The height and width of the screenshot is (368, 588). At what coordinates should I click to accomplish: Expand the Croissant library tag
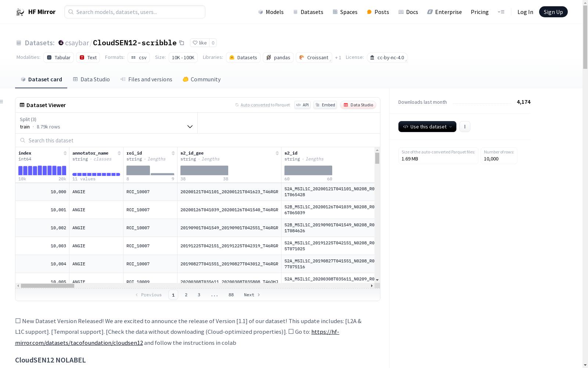(x=314, y=57)
